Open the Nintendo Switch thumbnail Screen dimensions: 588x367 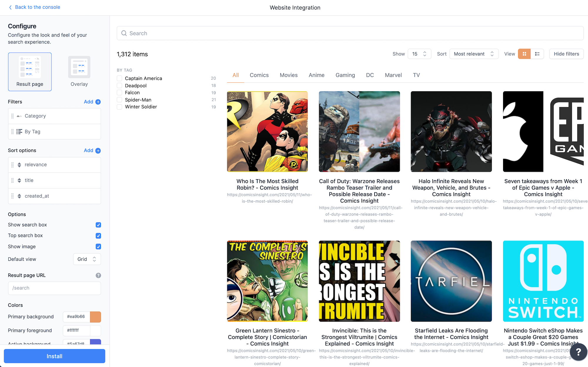tap(543, 281)
